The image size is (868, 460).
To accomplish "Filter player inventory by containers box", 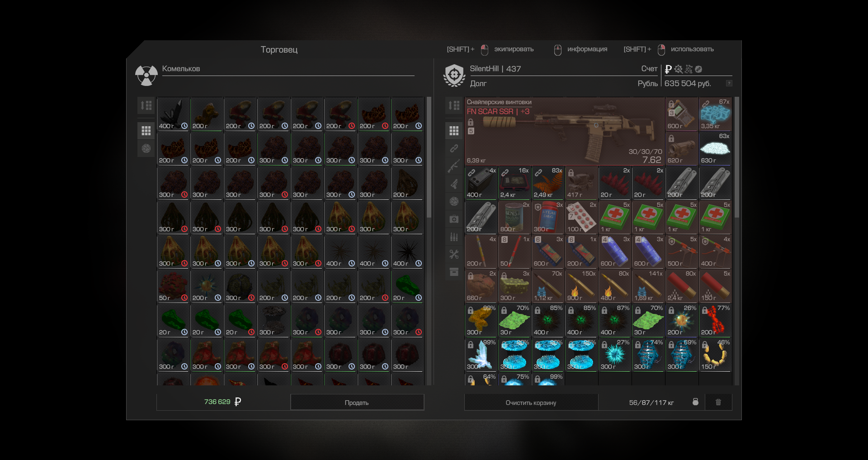I will tap(454, 272).
